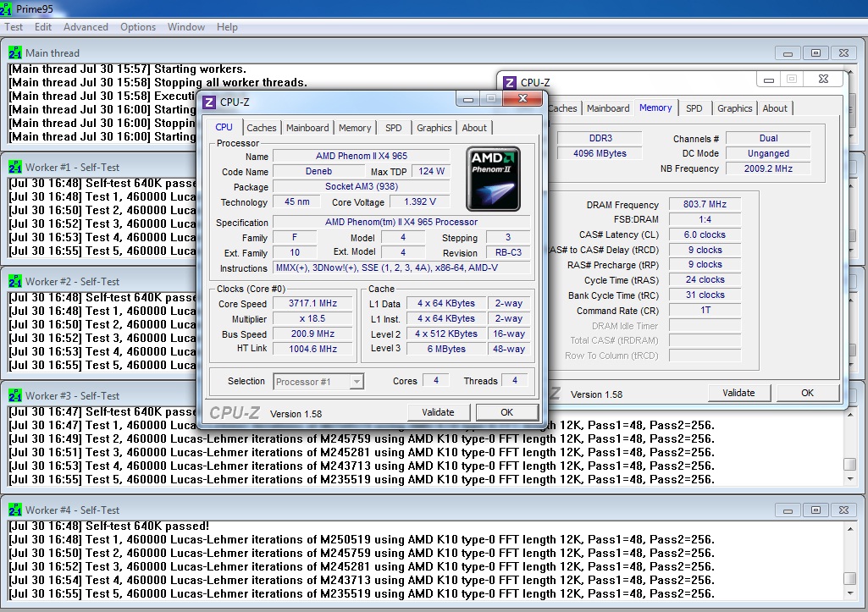Click the DRAM Frequency value 803.7 MHz
This screenshot has height=612, width=868.
[705, 204]
